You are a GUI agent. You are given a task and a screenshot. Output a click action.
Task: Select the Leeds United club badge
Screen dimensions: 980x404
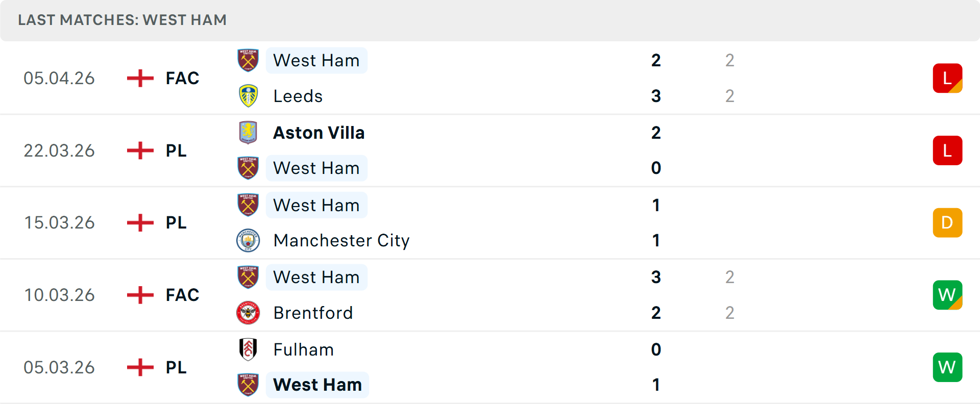(248, 96)
